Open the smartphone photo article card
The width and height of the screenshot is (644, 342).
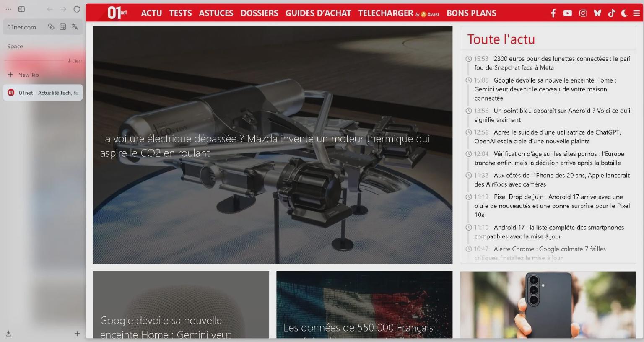[x=548, y=305]
